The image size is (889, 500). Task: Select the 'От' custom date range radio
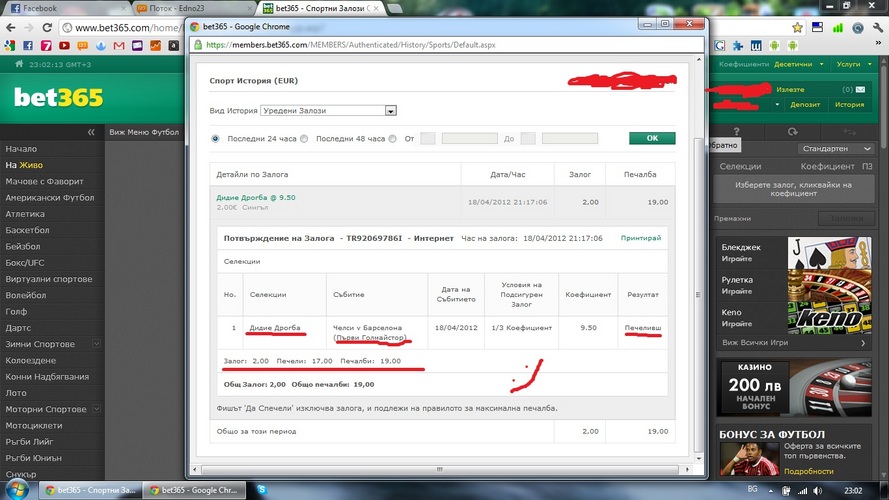(x=392, y=138)
